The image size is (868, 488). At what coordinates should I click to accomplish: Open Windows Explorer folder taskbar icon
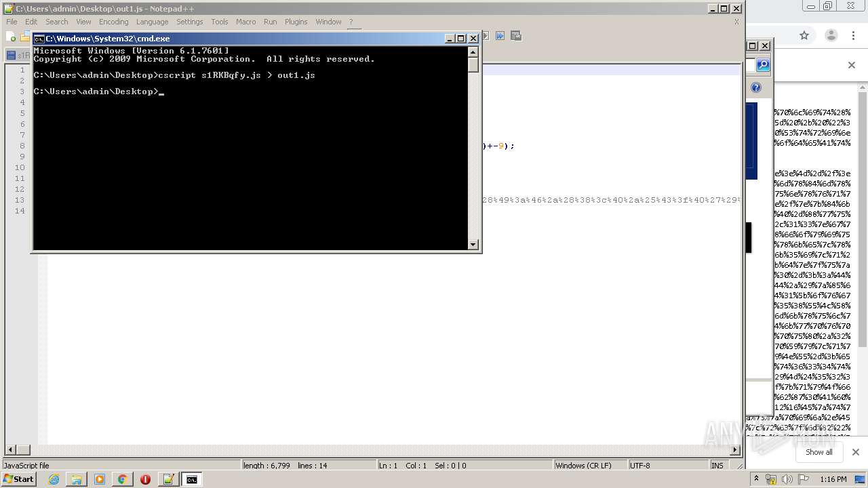point(77,479)
